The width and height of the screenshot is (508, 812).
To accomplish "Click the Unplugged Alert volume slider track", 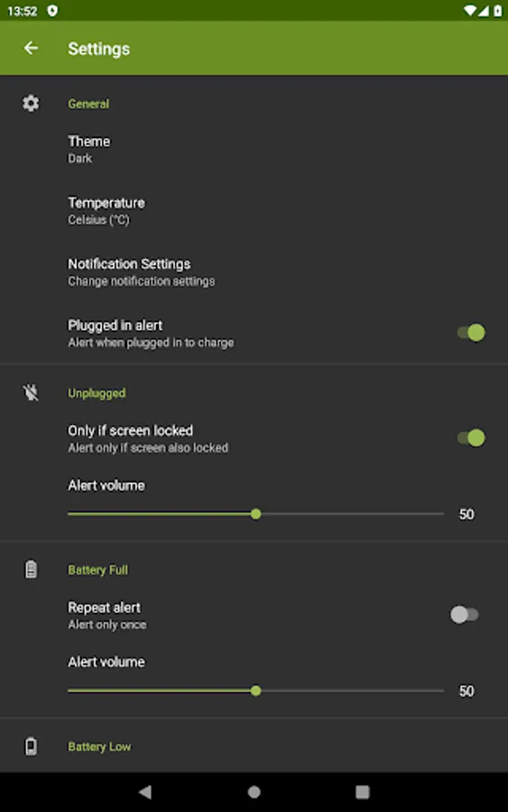I will [256, 513].
